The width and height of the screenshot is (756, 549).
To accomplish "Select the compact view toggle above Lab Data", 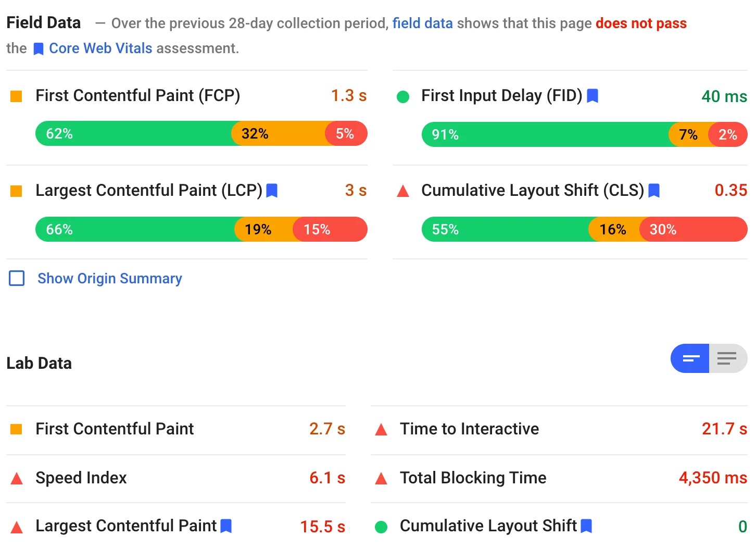I will [689, 358].
